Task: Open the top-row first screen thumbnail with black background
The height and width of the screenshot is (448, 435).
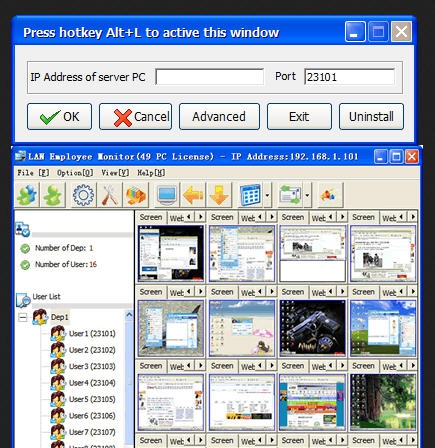Action: [x=171, y=254]
